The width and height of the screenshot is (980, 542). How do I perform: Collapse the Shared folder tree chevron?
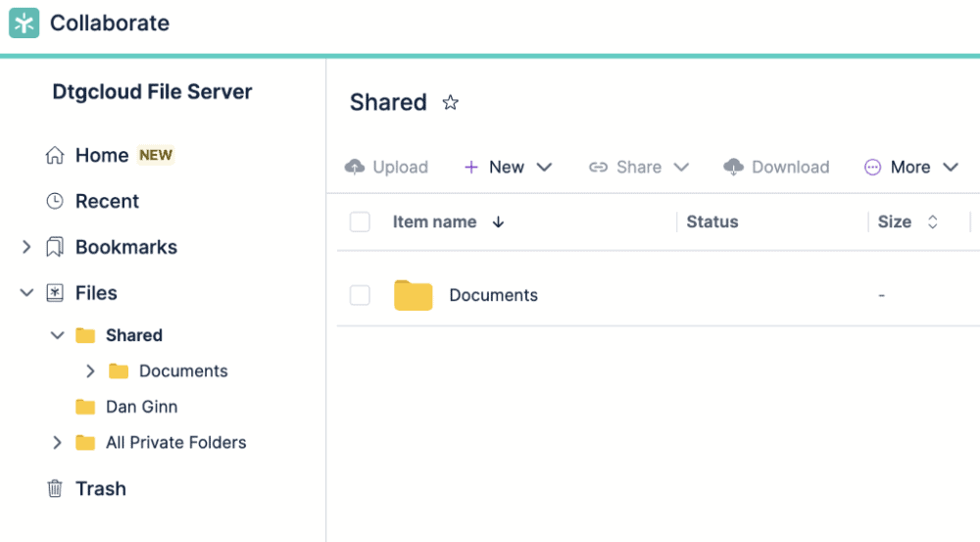57,336
